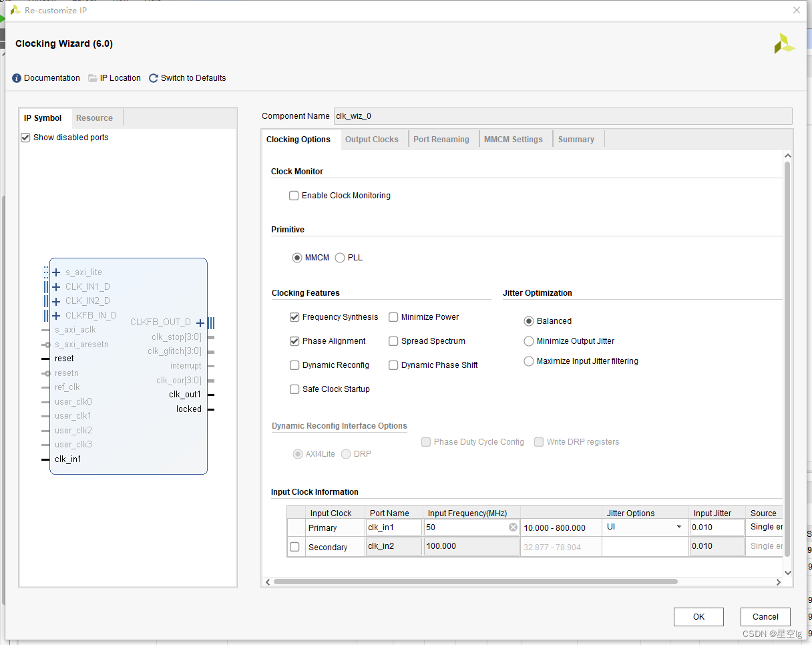Click the 10.000 - 800.000 range cell
The image size is (812, 645).
tap(561, 527)
